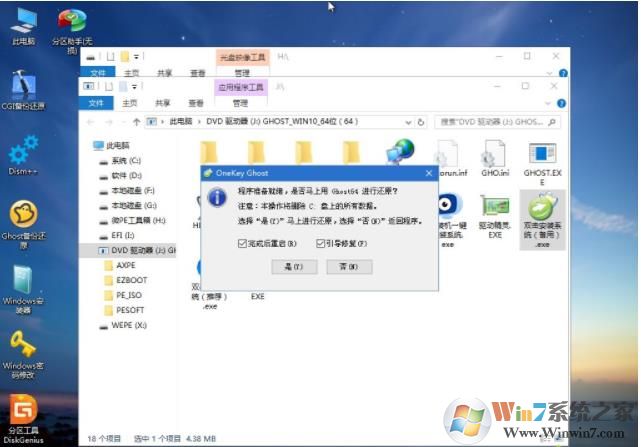Open the Dism++ desktop icon
This screenshot has height=447, width=641.
(x=23, y=152)
